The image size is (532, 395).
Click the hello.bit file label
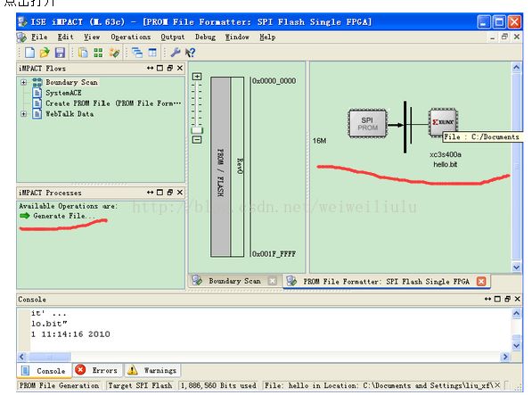click(446, 165)
